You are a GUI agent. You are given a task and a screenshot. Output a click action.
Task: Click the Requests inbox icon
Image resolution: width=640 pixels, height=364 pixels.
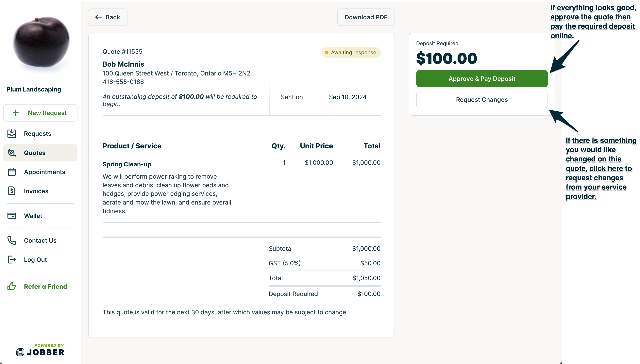pos(12,134)
